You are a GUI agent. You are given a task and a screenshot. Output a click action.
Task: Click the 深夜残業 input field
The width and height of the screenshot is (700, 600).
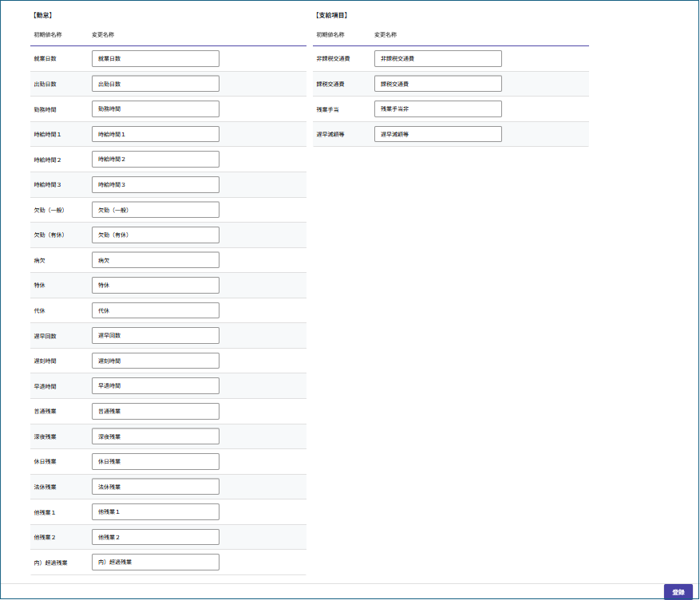point(155,436)
